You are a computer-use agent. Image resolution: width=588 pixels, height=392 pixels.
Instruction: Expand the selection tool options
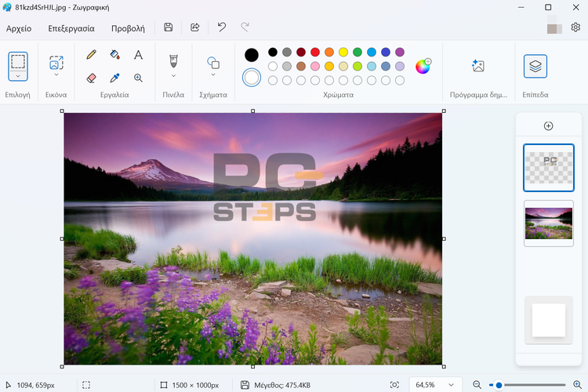pos(17,76)
